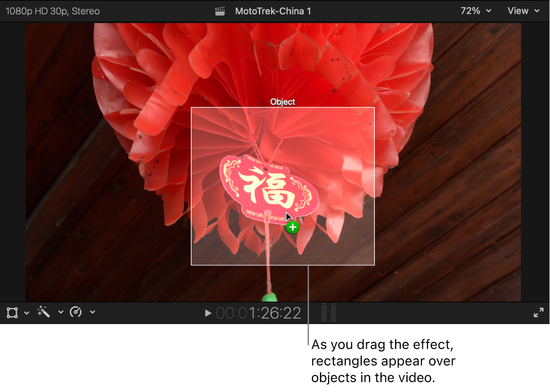Click the timecode display
550x392 pixels.
(258, 313)
